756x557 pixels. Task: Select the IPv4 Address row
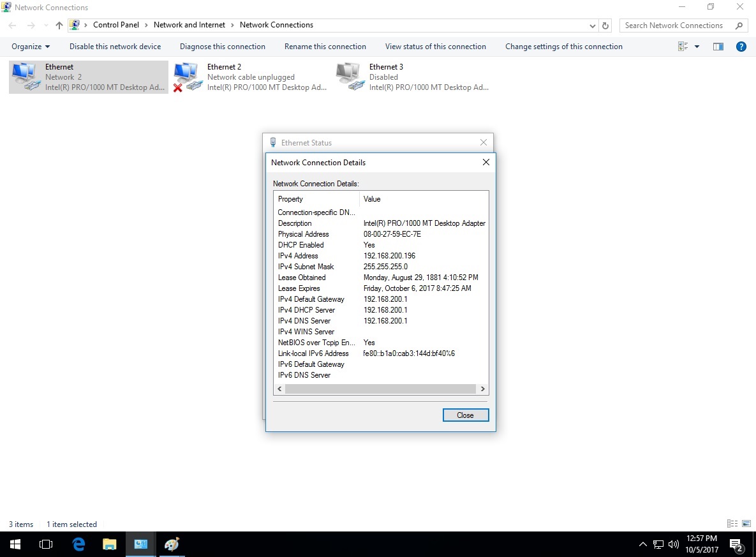(x=381, y=256)
